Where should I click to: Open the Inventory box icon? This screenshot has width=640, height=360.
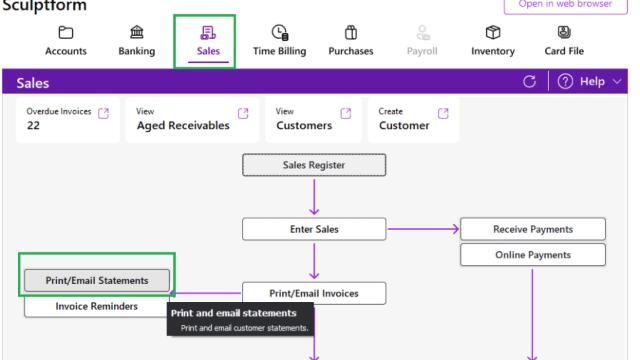point(493,32)
